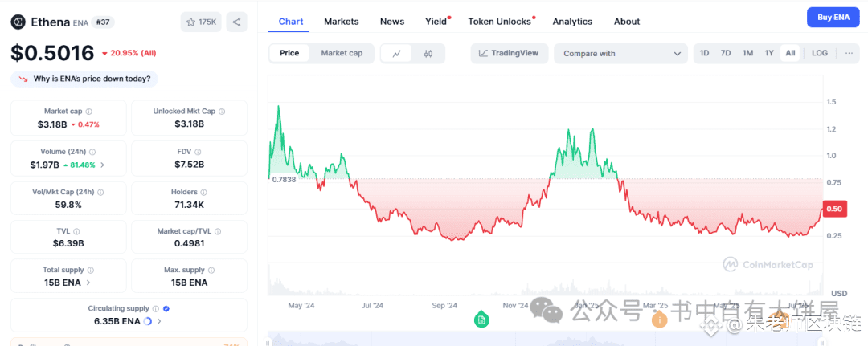
Task: Select the line chart icon
Action: point(396,54)
